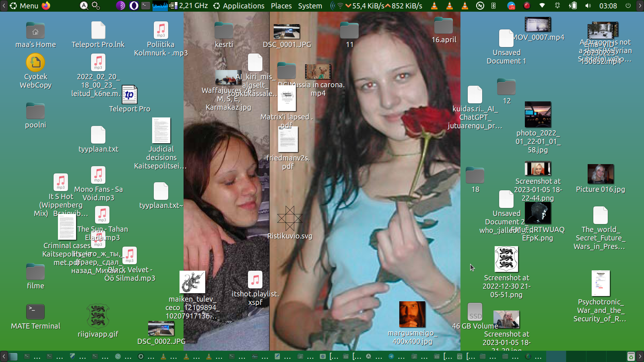Select the 46 GB Volume SSD drive
The image size is (644, 362).
(475, 317)
